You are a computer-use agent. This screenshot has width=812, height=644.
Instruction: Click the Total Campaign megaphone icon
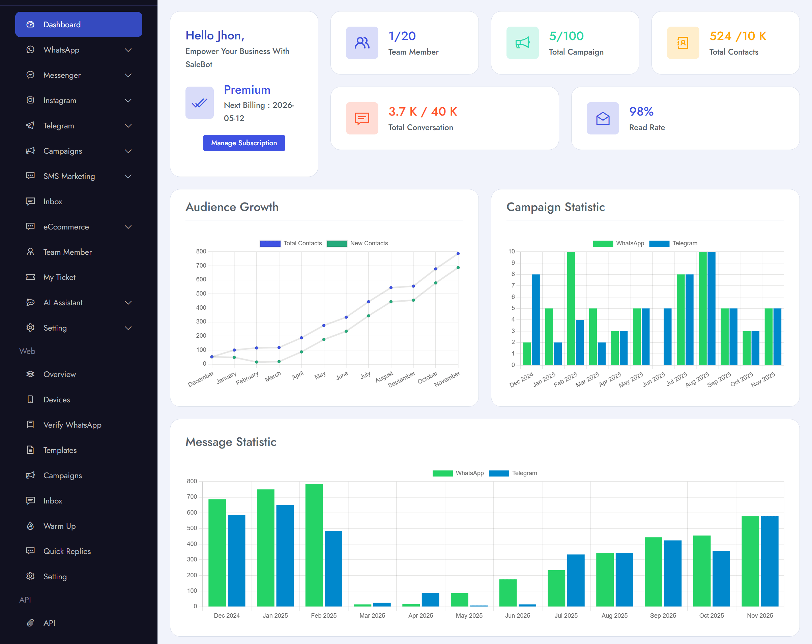tap(522, 43)
